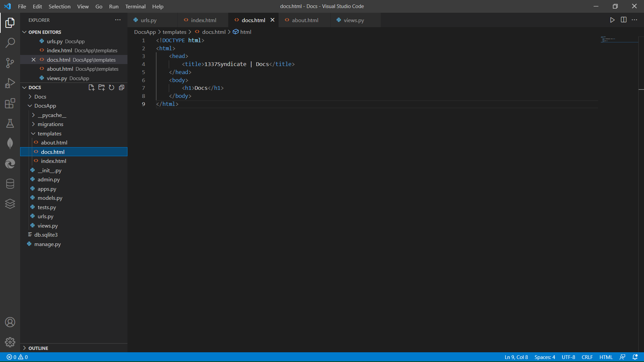Switch to the views.py tab
Image resolution: width=644 pixels, height=362 pixels.
(x=354, y=20)
